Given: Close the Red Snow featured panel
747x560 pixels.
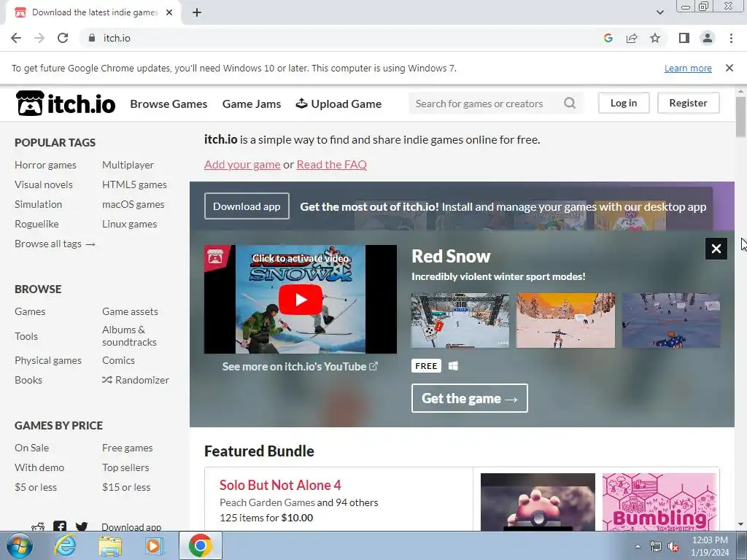Looking at the screenshot, I should (716, 249).
